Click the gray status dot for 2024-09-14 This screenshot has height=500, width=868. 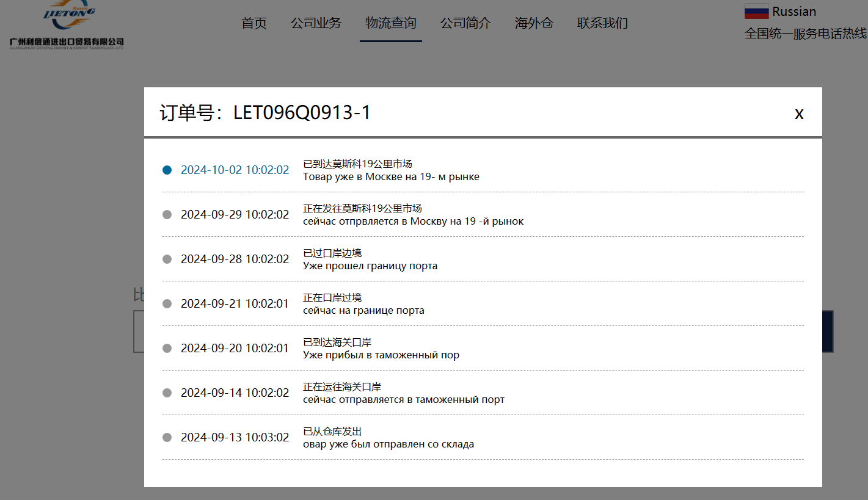(167, 393)
